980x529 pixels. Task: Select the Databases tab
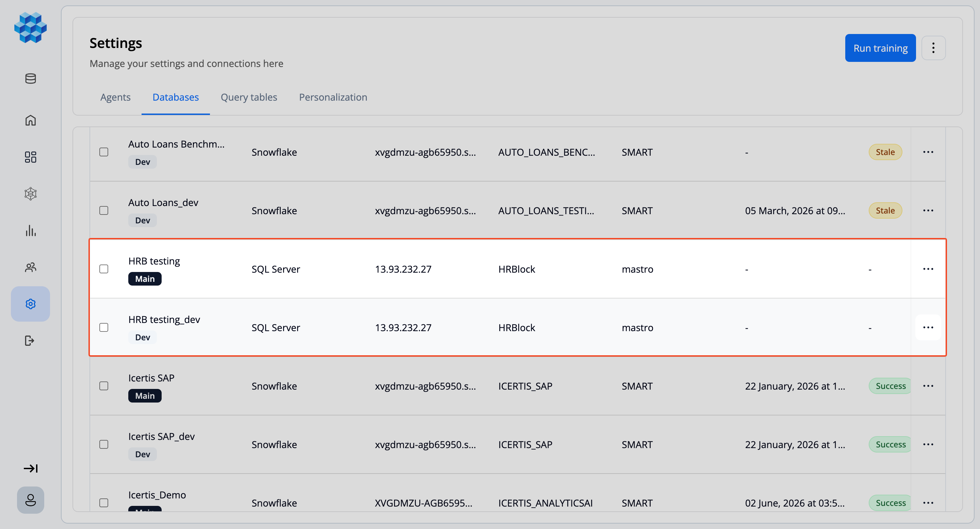point(175,97)
